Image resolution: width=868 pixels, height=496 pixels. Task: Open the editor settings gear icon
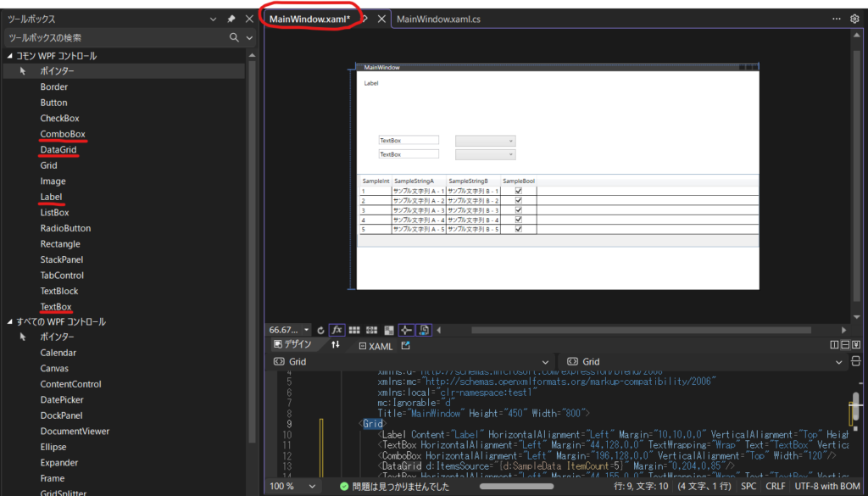[854, 19]
